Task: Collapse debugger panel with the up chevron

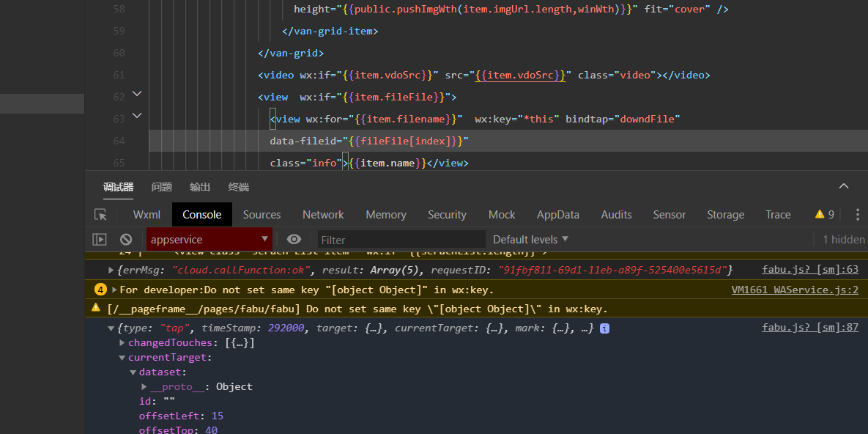Action: (844, 187)
